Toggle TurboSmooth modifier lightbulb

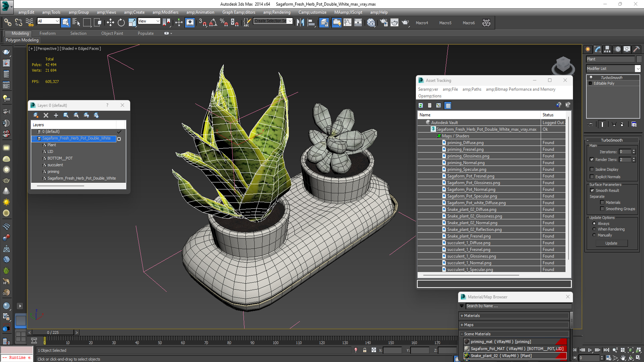point(591,77)
